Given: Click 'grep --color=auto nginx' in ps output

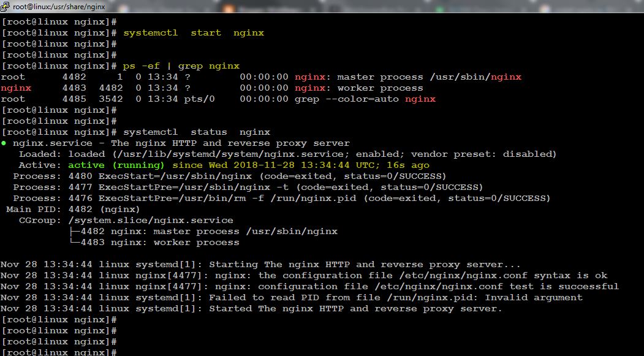Looking at the screenshot, I should [365, 99].
